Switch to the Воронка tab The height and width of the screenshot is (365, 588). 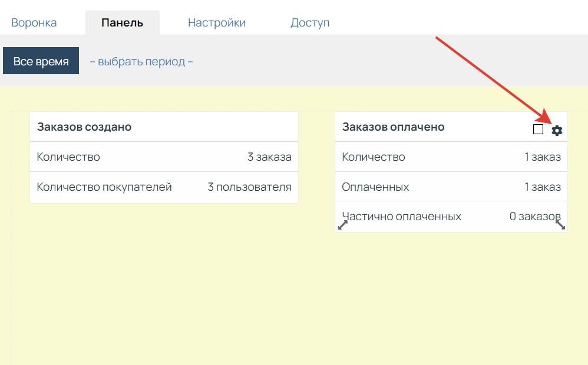[34, 22]
